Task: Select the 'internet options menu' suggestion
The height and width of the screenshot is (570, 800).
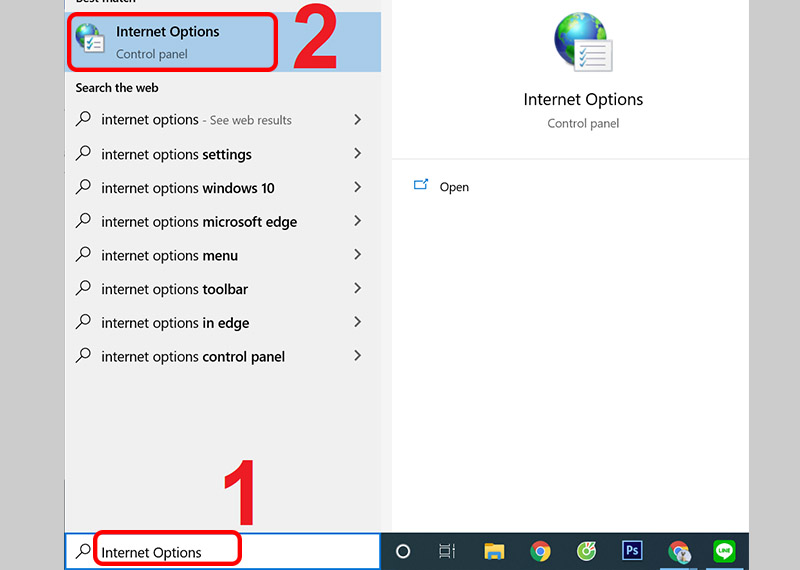Action: click(x=223, y=255)
